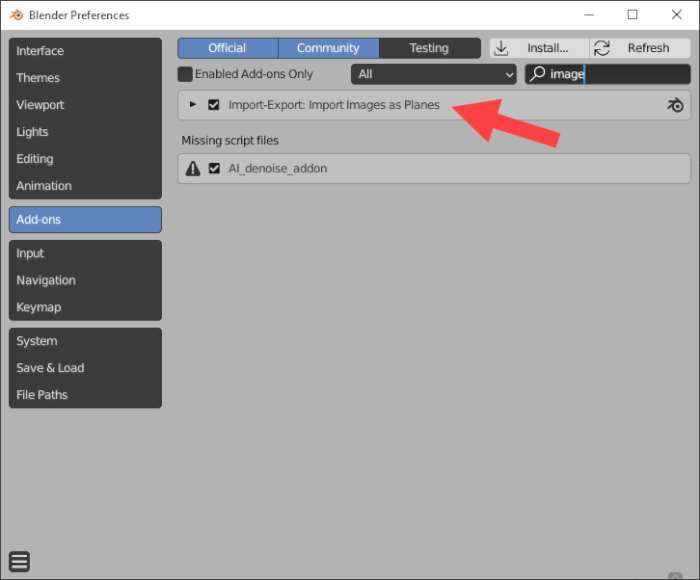Open the hamburger preferences menu icon
Screen dimensions: 700x580
pos(19,561)
